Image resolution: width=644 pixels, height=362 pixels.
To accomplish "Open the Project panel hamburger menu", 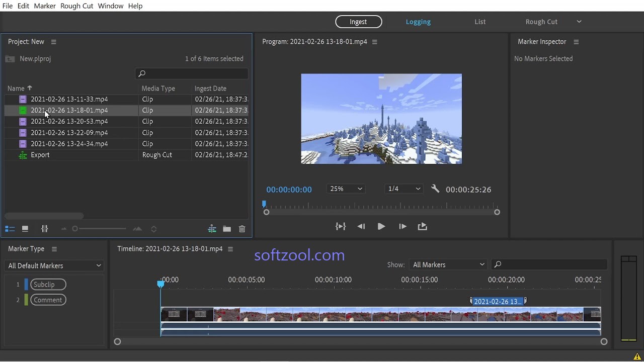I will pyautogui.click(x=54, y=42).
